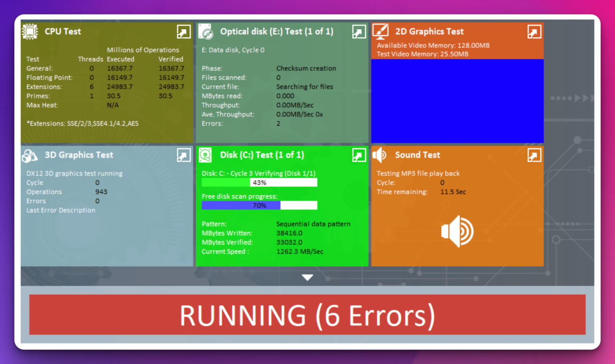Expand the 3D Graphics Test panel
This screenshot has width=615, height=364.
pyautogui.click(x=184, y=155)
